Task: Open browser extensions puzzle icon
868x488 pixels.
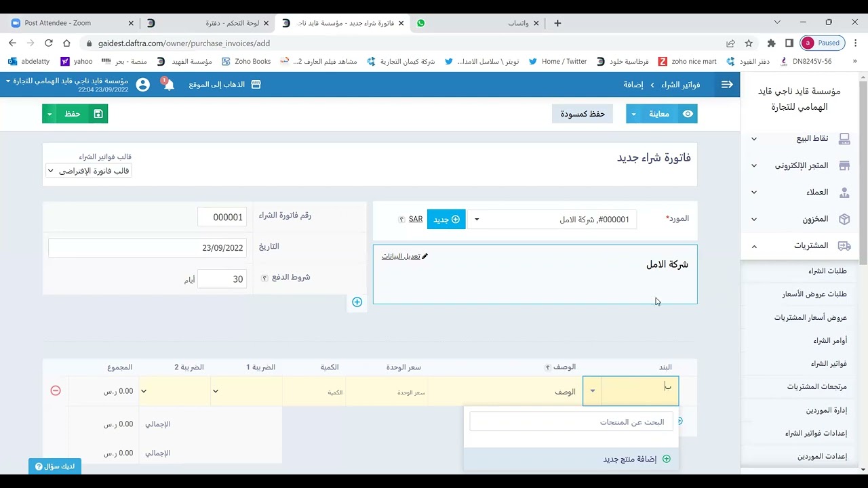Action: pos(771,43)
